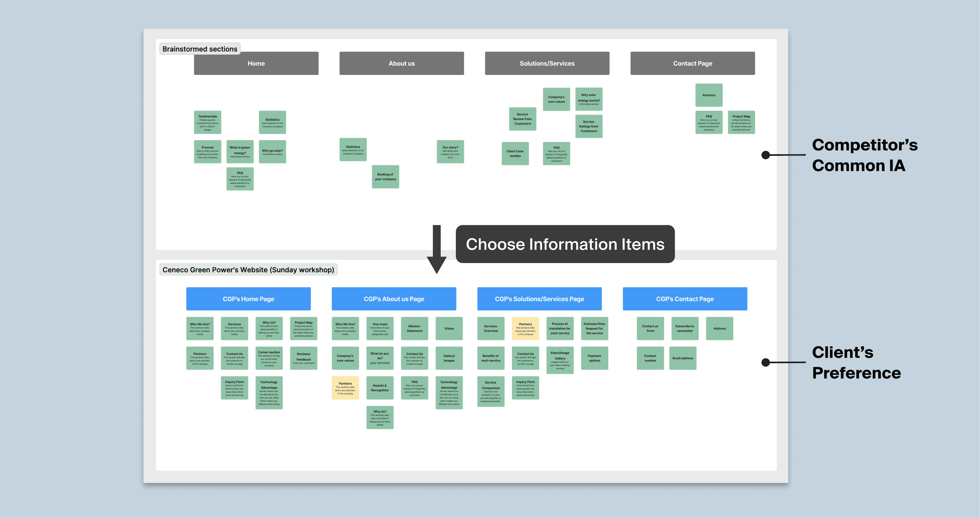Select Who We Are? note on CGP's About us Page
The width and height of the screenshot is (980, 518).
[x=345, y=328]
